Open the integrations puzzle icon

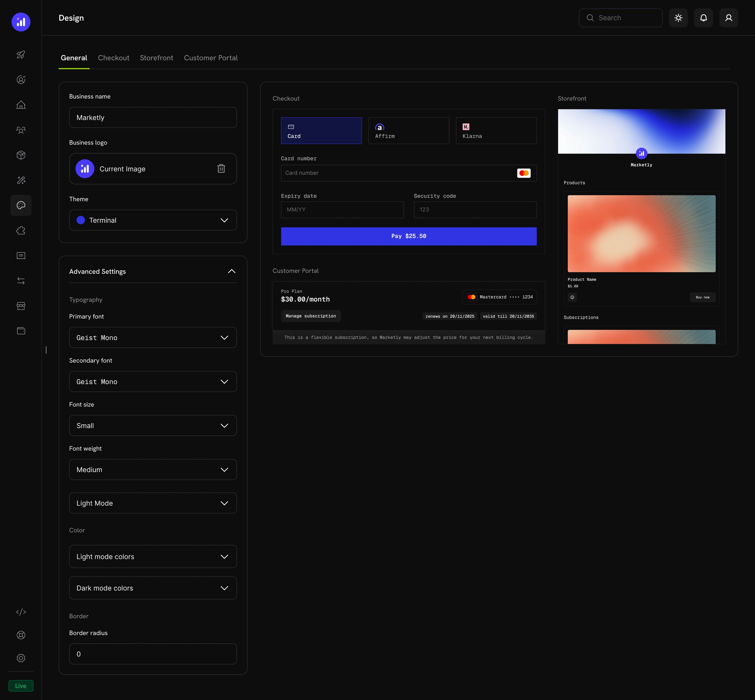(x=21, y=230)
